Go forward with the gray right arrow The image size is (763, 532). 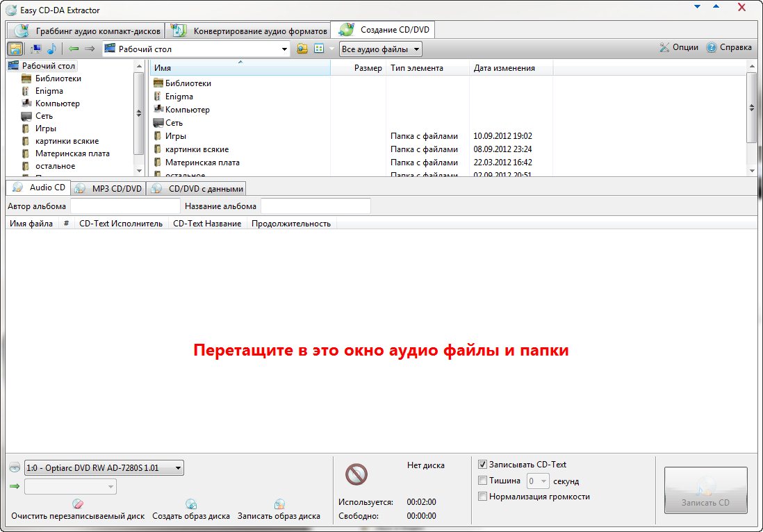point(90,49)
